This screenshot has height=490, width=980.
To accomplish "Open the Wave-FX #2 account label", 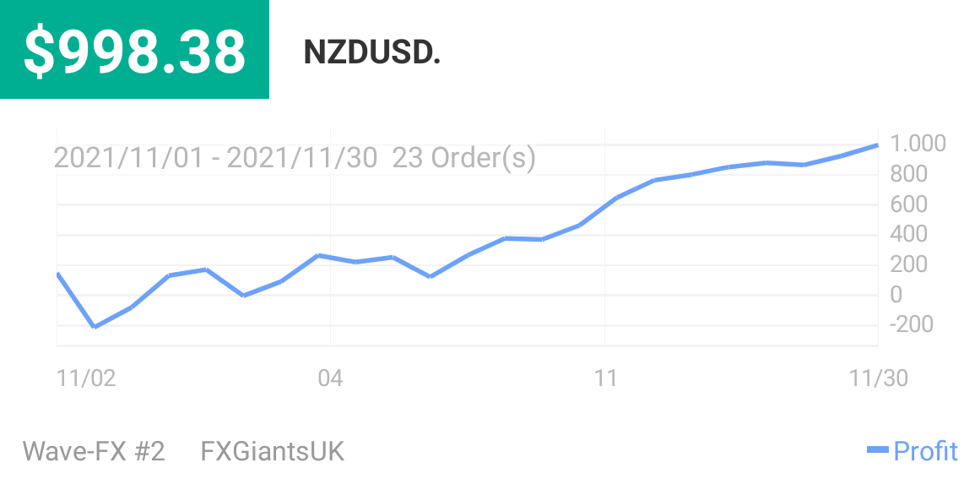I will [94, 451].
